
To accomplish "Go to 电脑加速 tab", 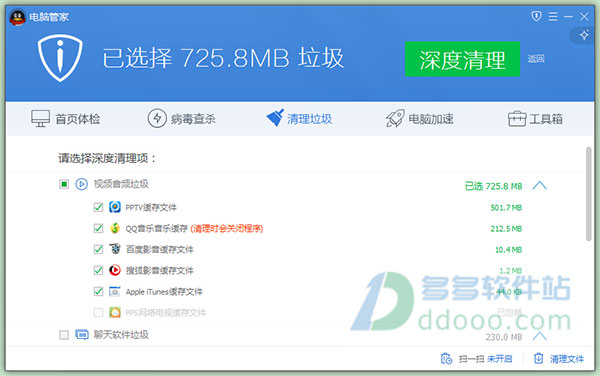I will click(x=419, y=119).
